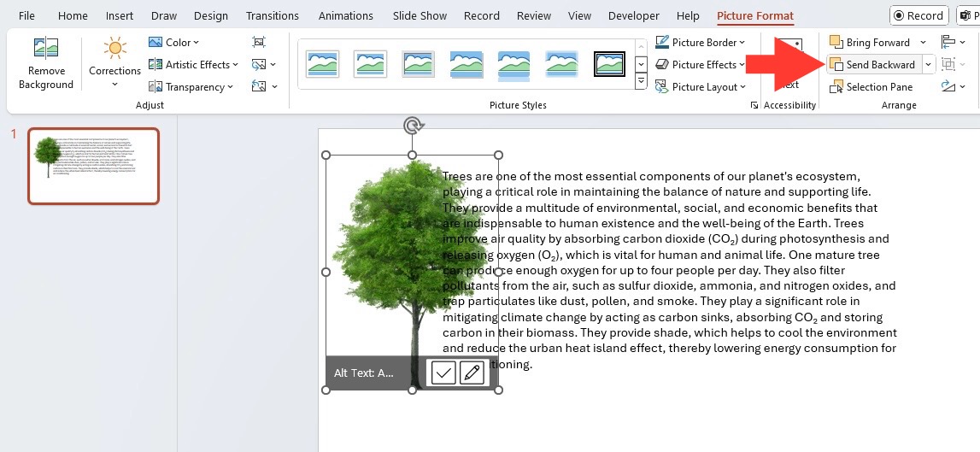Image resolution: width=980 pixels, height=452 pixels.
Task: Apply the Beveled Matte White picture style
Action: pos(371,64)
